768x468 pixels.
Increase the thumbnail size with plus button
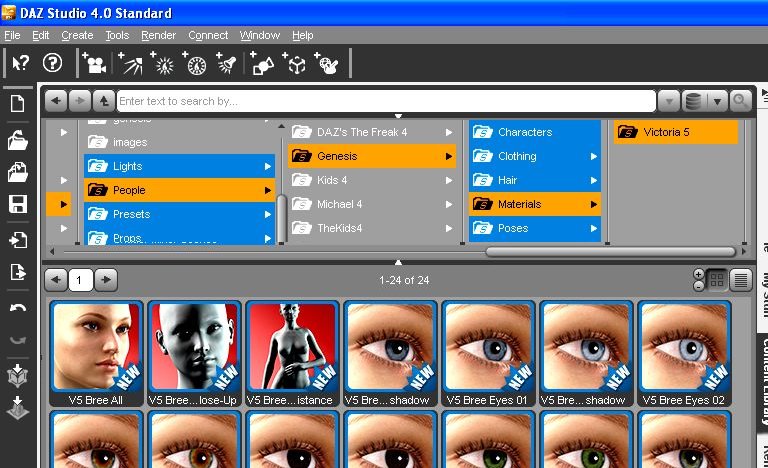699,274
